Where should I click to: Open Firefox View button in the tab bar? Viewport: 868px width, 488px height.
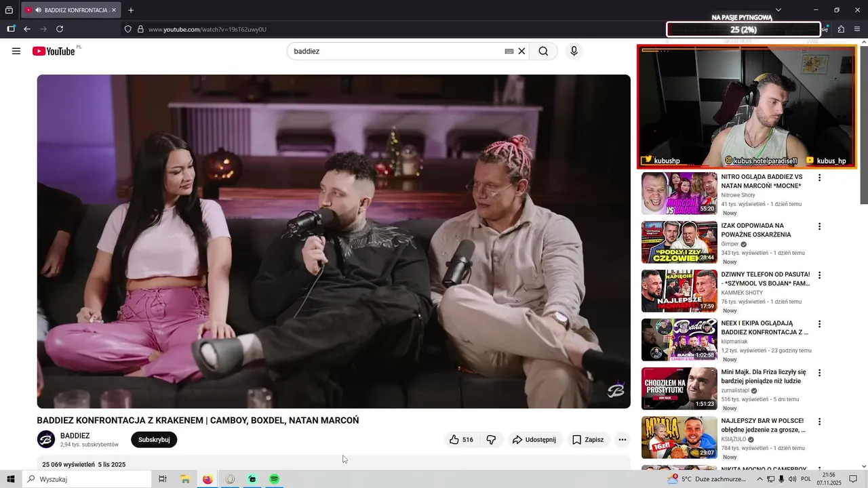pyautogui.click(x=9, y=10)
